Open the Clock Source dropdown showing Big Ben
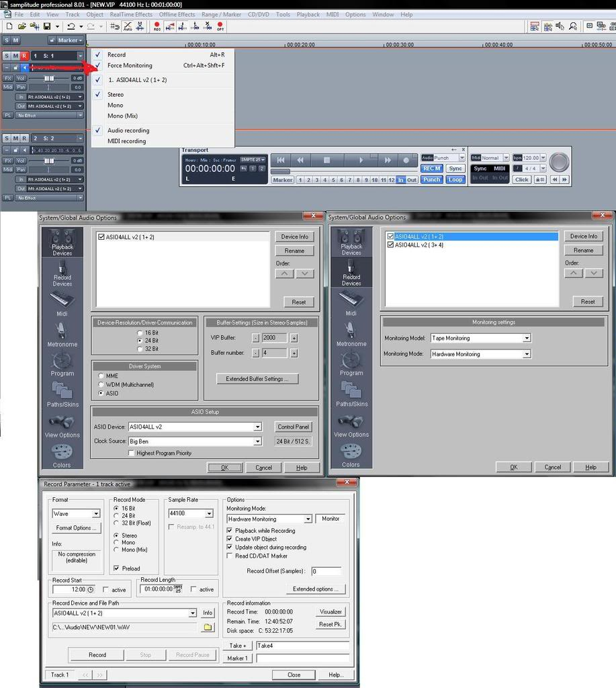 257,441
